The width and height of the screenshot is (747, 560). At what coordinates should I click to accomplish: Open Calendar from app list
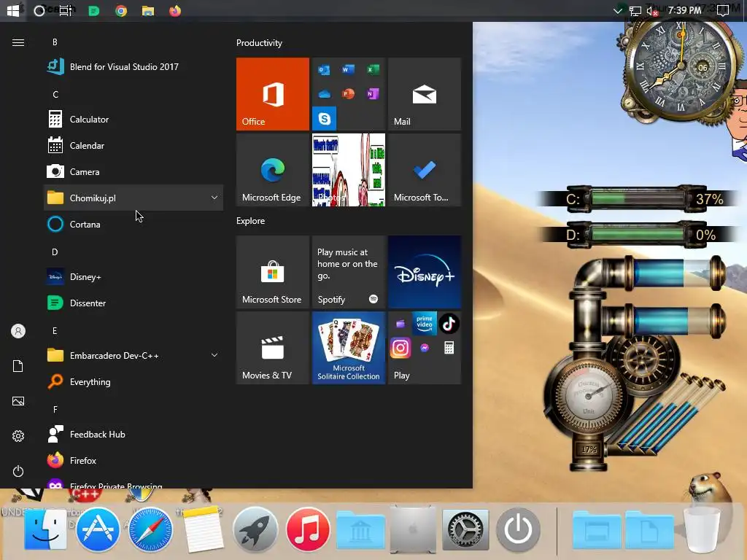[x=133, y=145]
